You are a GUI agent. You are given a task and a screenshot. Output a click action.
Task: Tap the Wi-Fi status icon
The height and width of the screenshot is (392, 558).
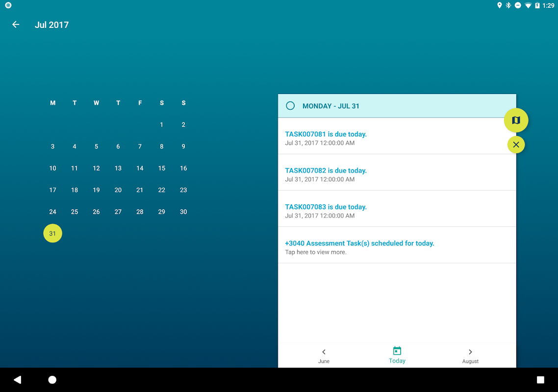coord(528,5)
